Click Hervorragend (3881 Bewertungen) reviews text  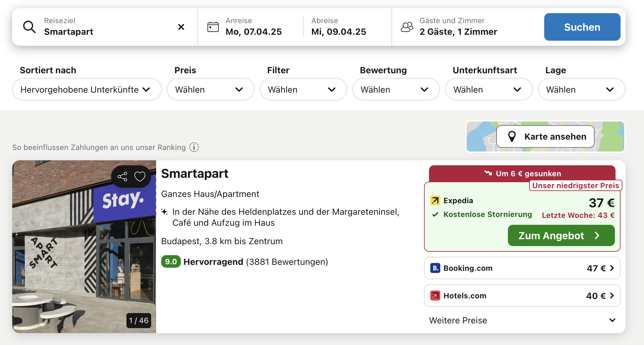tap(256, 262)
